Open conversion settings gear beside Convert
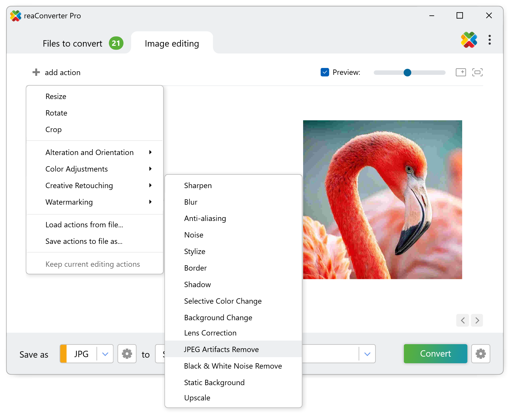The image size is (509, 420). (480, 354)
